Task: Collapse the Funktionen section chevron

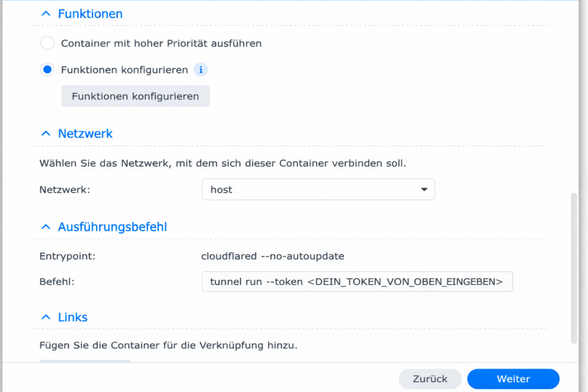Action: (x=46, y=14)
